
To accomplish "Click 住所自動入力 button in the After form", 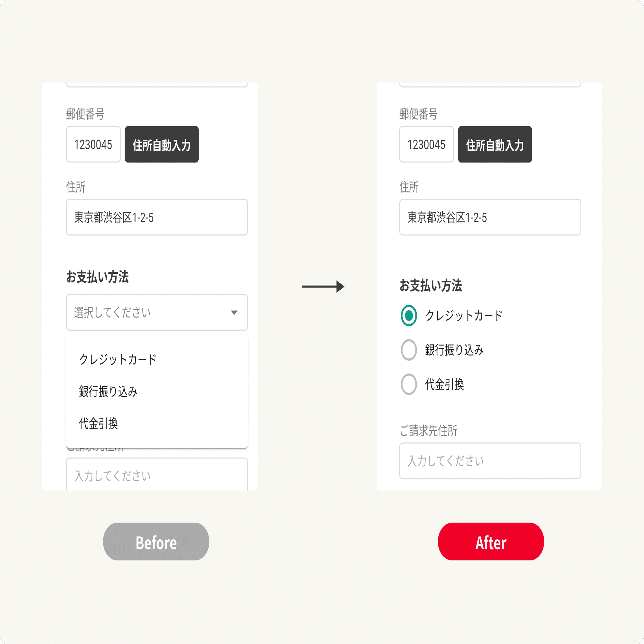I will tap(495, 144).
